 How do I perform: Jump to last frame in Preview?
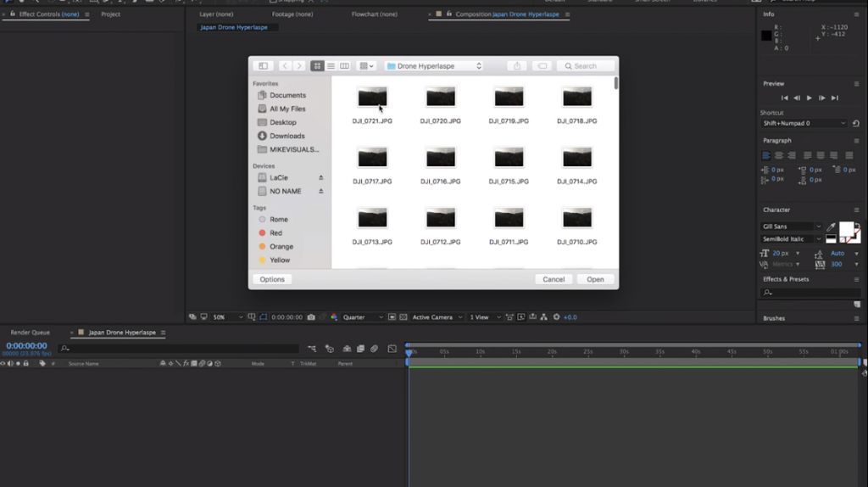(835, 98)
